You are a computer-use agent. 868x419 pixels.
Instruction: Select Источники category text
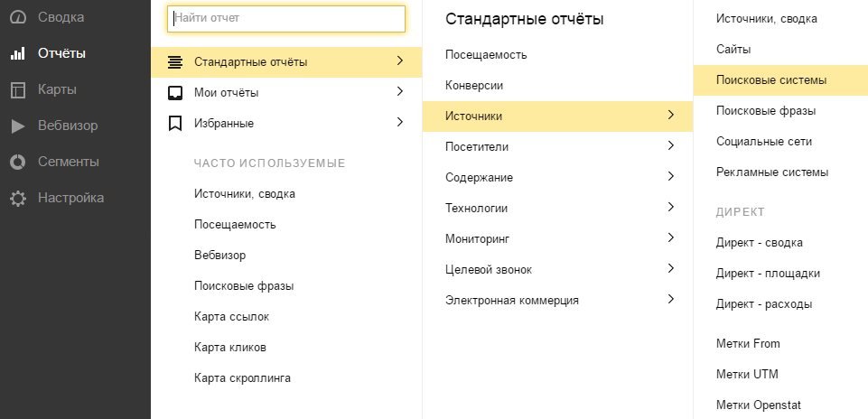point(473,116)
